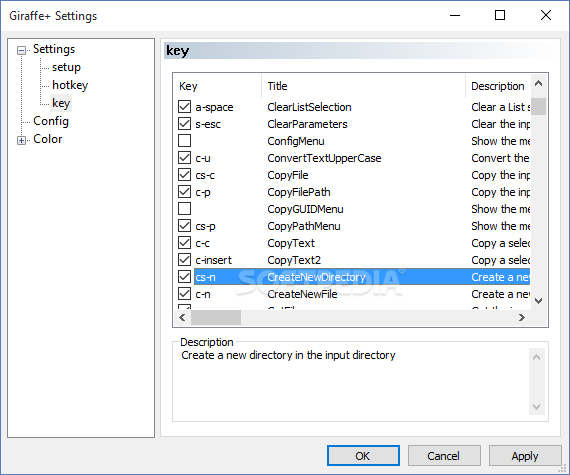Image resolution: width=570 pixels, height=475 pixels.
Task: Click list scroll up arrow
Action: [538, 84]
